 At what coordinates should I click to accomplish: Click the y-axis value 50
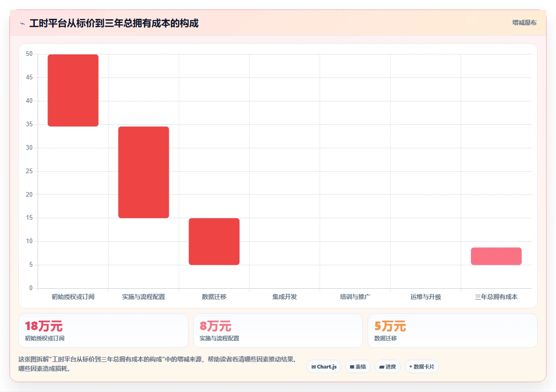29,54
